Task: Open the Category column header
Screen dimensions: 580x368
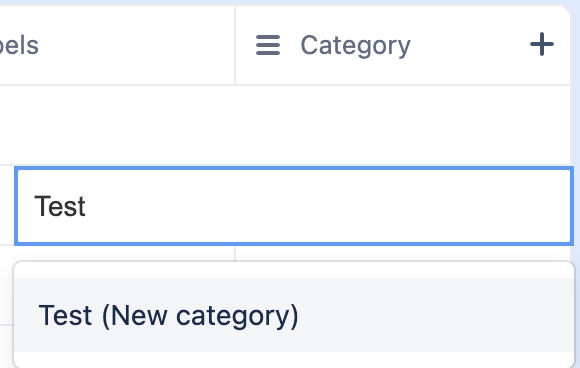Action: [402, 45]
